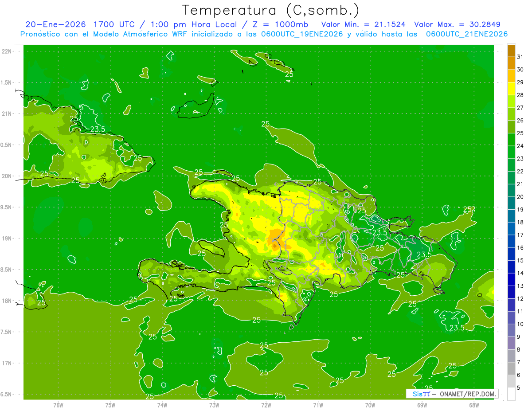Click the '72W' longitude axis label
This screenshot has width=532, height=411.
[x=266, y=405]
